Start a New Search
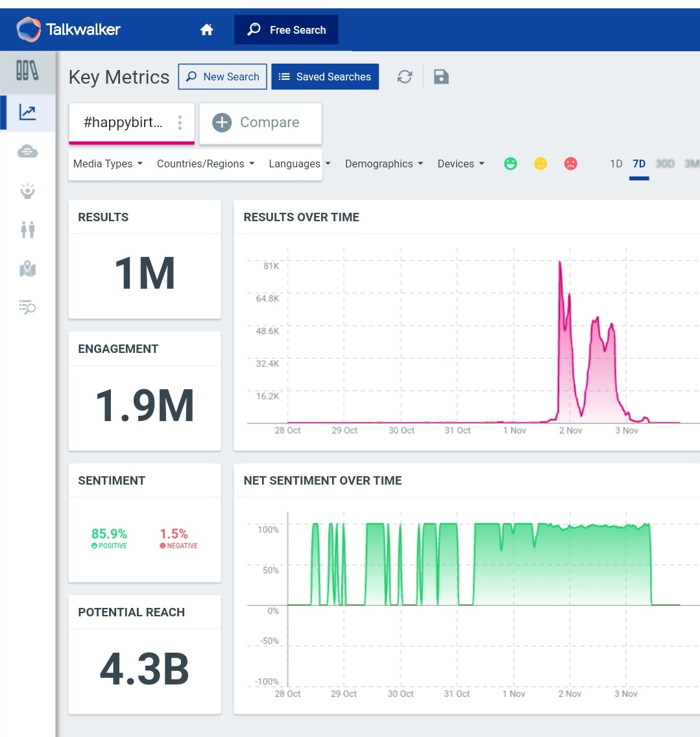 223,77
